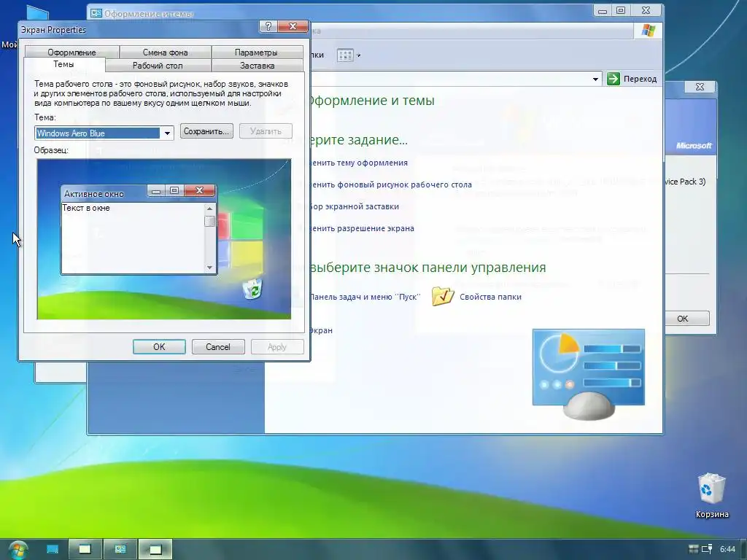
Task: Click Cancel in Экран Properties
Action: [218, 346]
